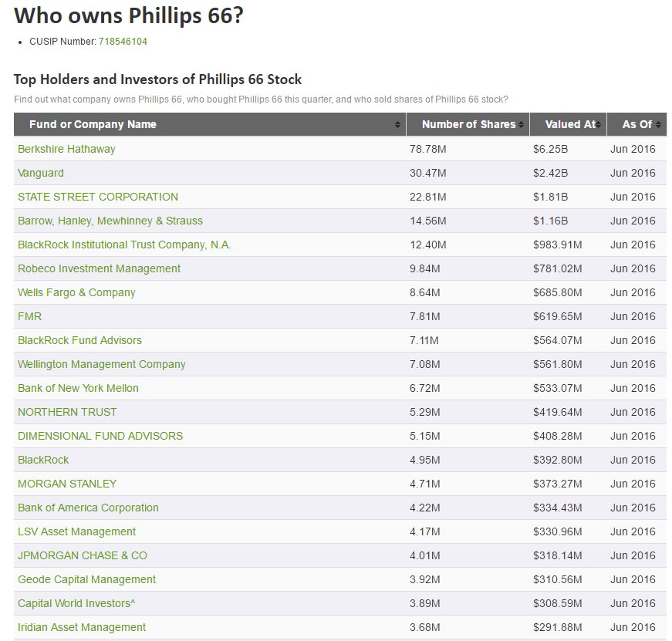Open MORGAN STANLEY link
This screenshot has height=641, width=672.
click(x=67, y=484)
